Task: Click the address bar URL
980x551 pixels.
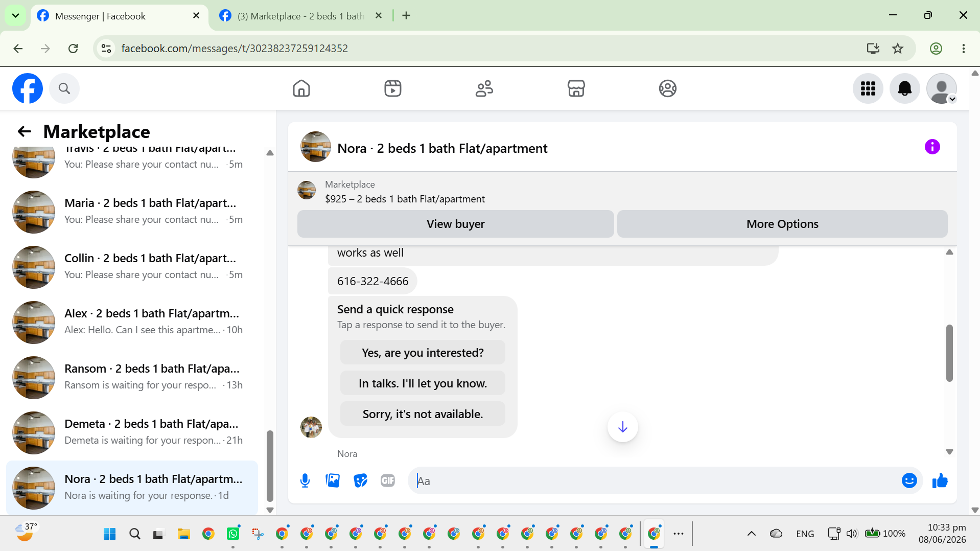Action: tap(235, 49)
